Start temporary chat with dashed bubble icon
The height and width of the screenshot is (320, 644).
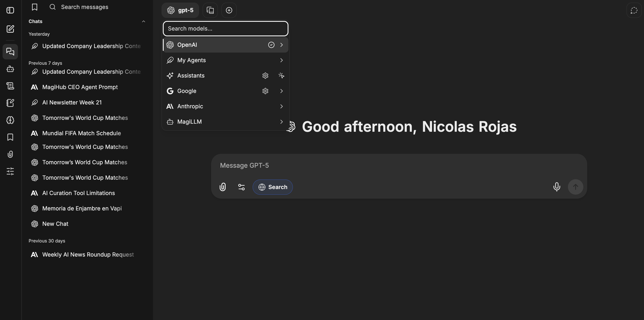(x=634, y=10)
